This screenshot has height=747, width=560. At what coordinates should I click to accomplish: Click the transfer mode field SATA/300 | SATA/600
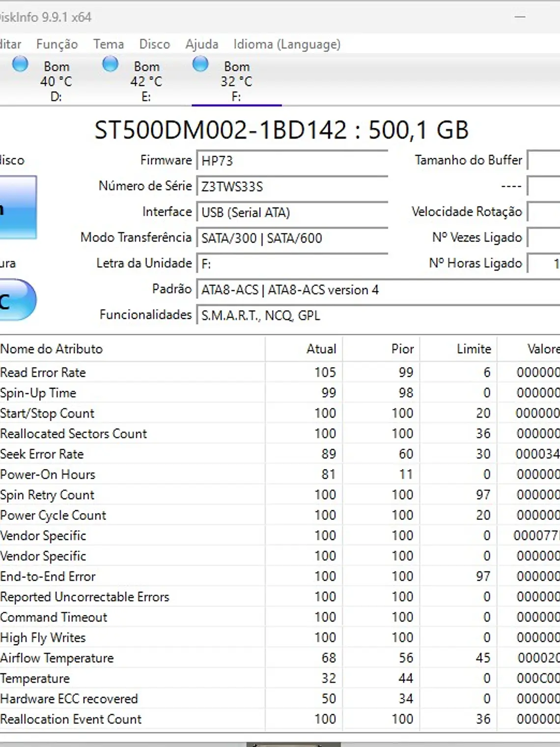292,238
